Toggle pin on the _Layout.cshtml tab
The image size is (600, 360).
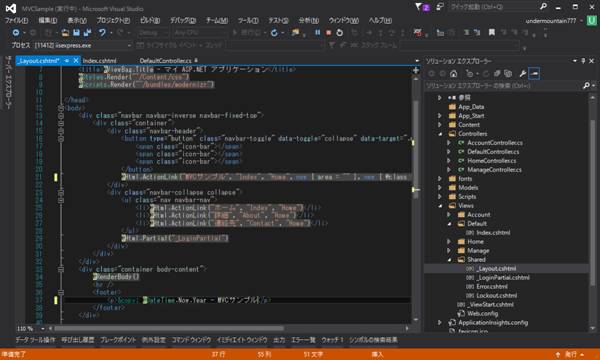[x=67, y=60]
